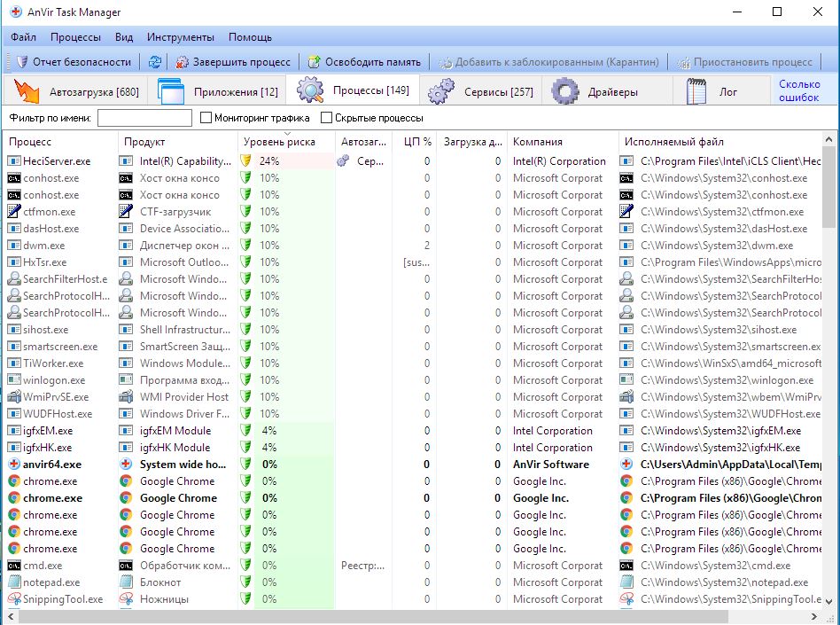Viewport: 840px width, 625px height.
Task: Open the Инструменты menu
Action: click(x=181, y=37)
